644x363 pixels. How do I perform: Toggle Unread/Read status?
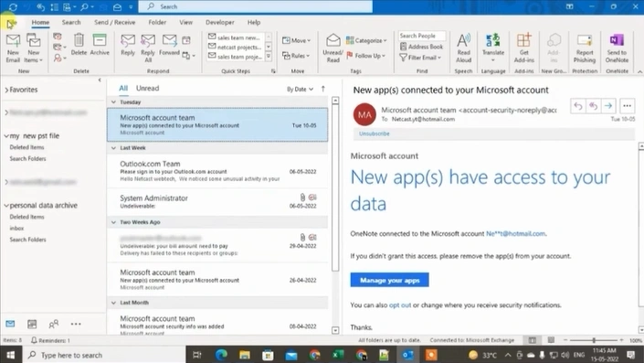(x=333, y=48)
